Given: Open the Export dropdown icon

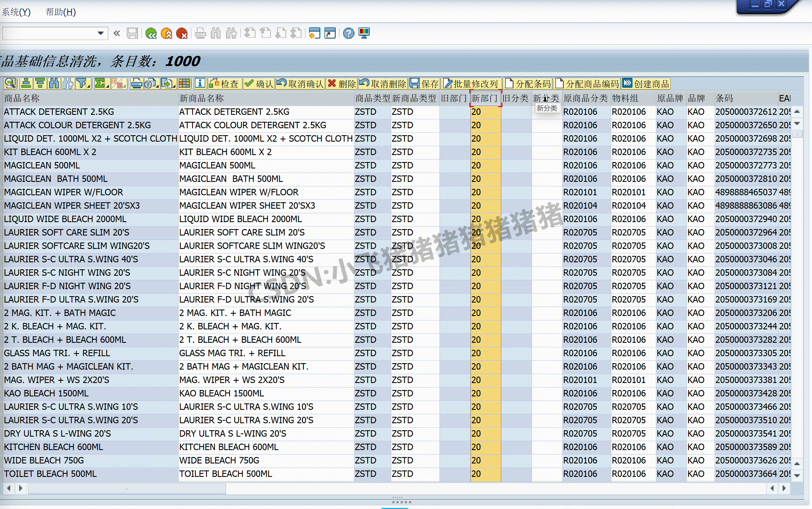Looking at the screenshot, I should coord(168,83).
